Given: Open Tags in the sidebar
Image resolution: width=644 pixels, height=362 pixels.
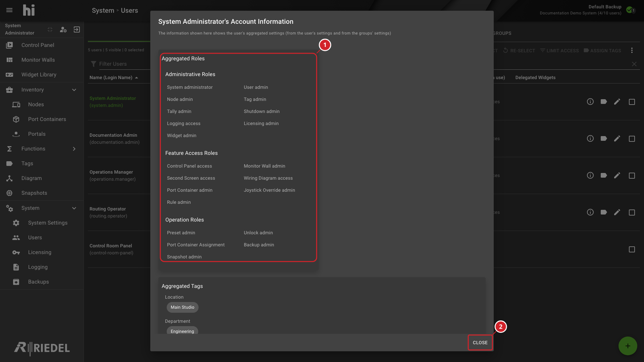Looking at the screenshot, I should point(42,163).
